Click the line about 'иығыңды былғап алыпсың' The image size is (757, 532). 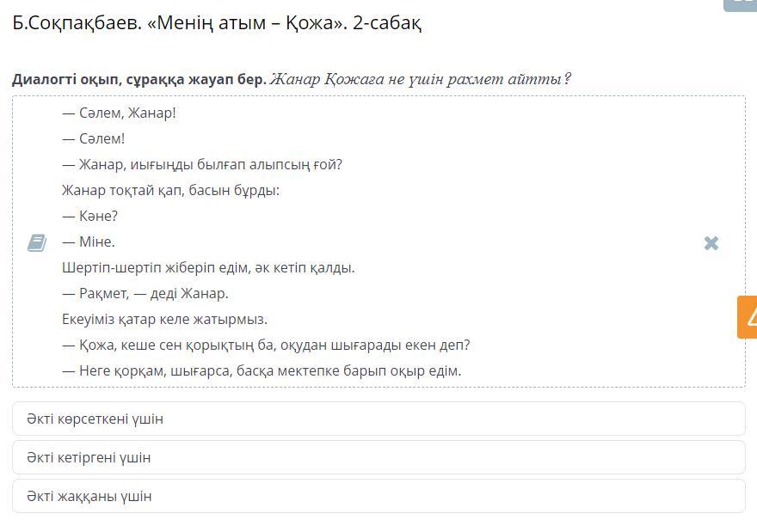pos(202,164)
